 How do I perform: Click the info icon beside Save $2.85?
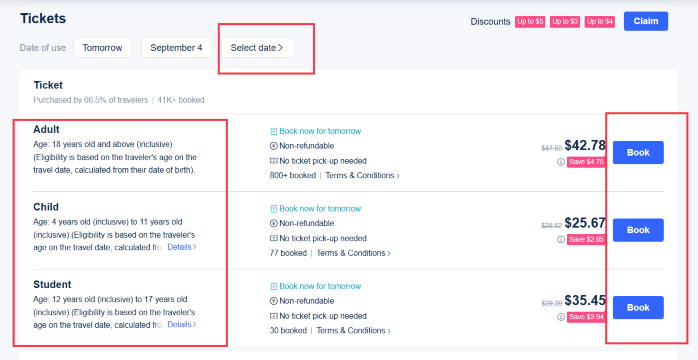pos(561,239)
